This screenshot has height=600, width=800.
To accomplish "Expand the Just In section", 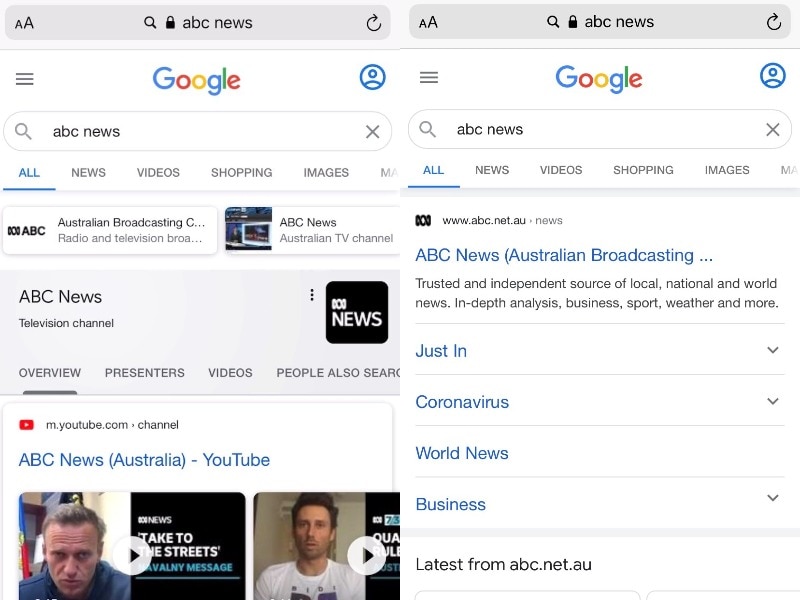I will [599, 351].
